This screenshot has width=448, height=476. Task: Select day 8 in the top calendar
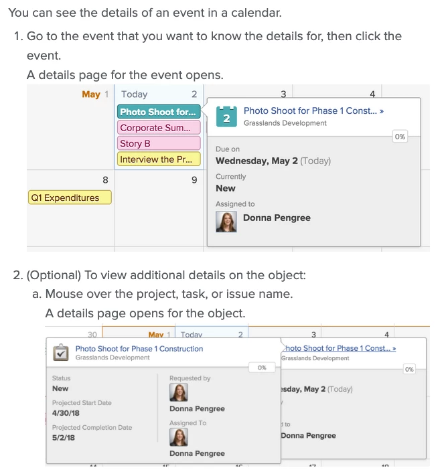pos(105,180)
